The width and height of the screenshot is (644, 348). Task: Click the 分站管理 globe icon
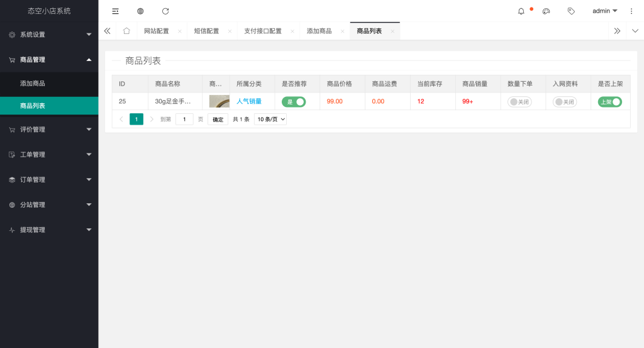pos(12,205)
